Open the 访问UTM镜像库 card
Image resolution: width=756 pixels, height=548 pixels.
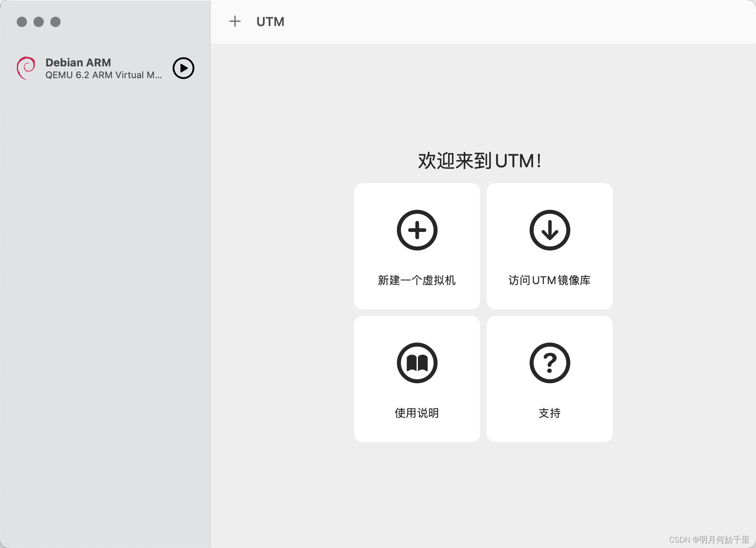pos(550,246)
